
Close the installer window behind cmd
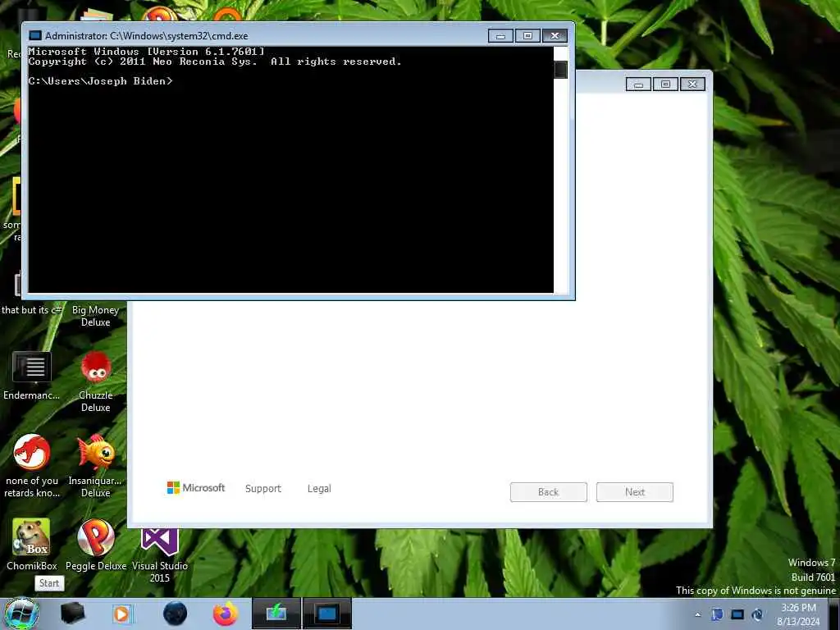(x=692, y=84)
